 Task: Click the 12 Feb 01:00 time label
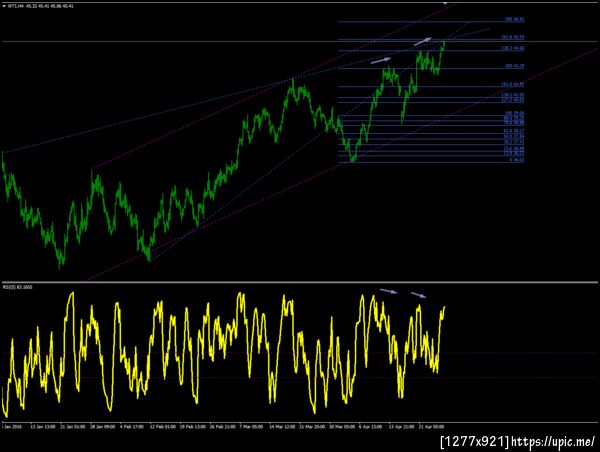click(163, 426)
